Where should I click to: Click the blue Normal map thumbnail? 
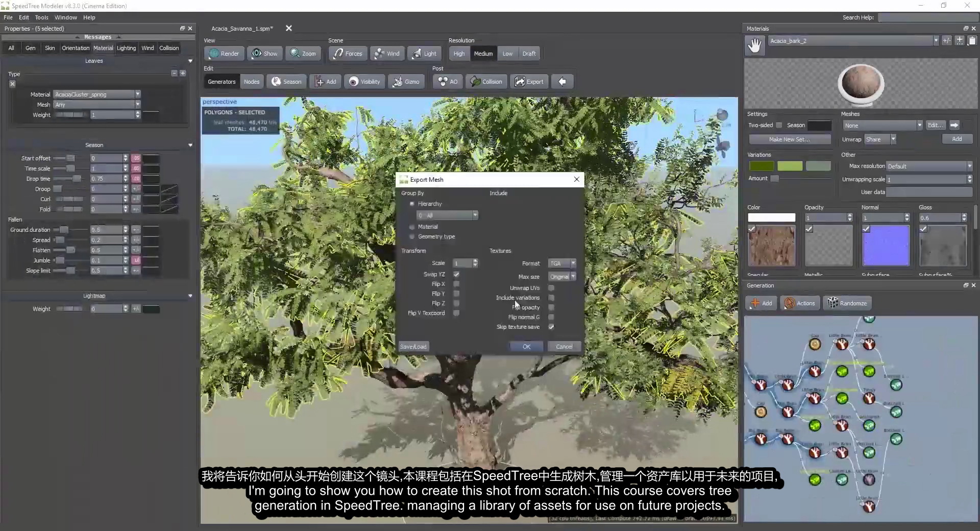886,246
